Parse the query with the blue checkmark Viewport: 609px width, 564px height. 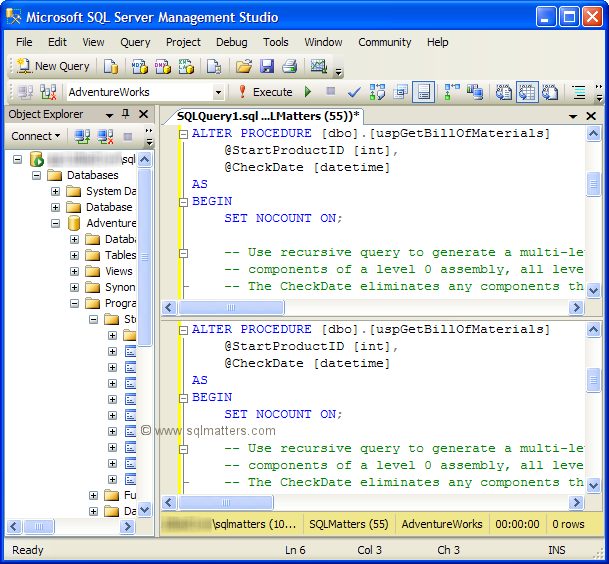point(354,92)
